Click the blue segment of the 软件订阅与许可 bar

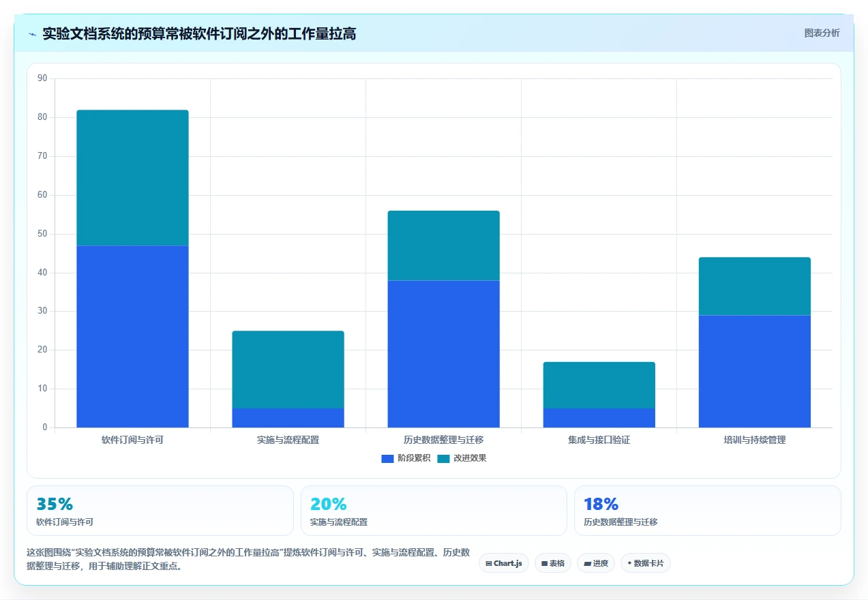tap(132, 337)
